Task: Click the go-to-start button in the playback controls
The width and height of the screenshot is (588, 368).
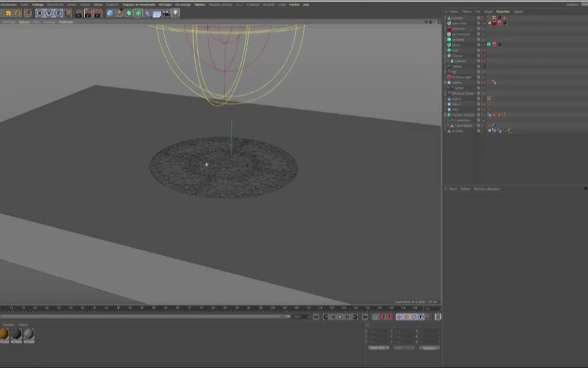Action: (316, 317)
